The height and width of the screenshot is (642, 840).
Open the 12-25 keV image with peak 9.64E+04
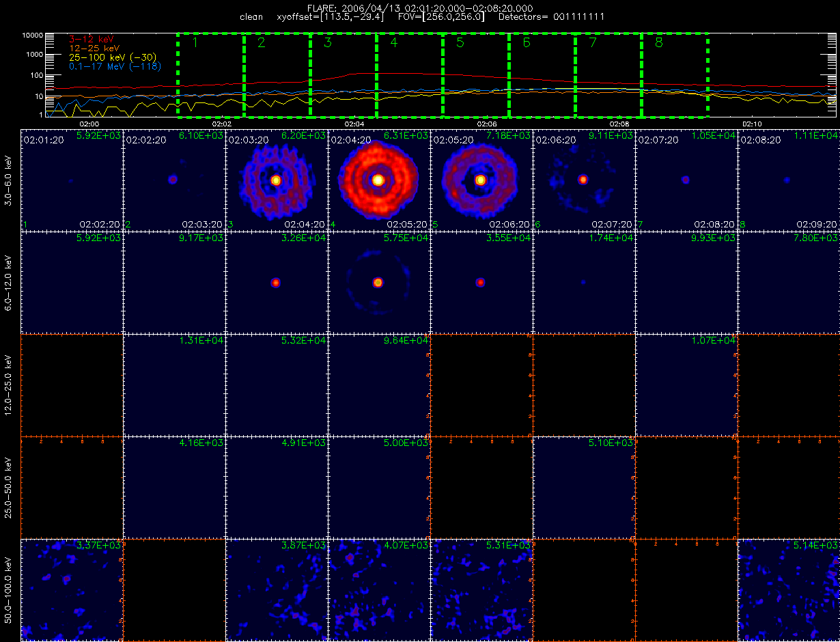379,385
